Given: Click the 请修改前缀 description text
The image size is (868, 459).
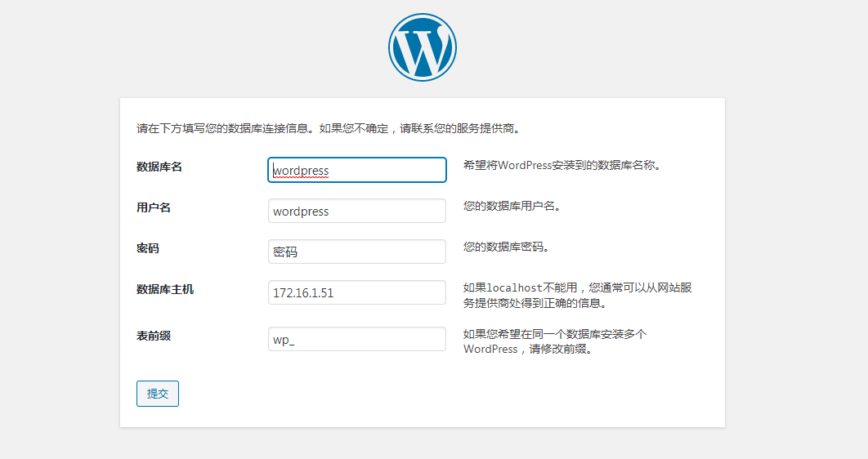Looking at the screenshot, I should (x=555, y=341).
